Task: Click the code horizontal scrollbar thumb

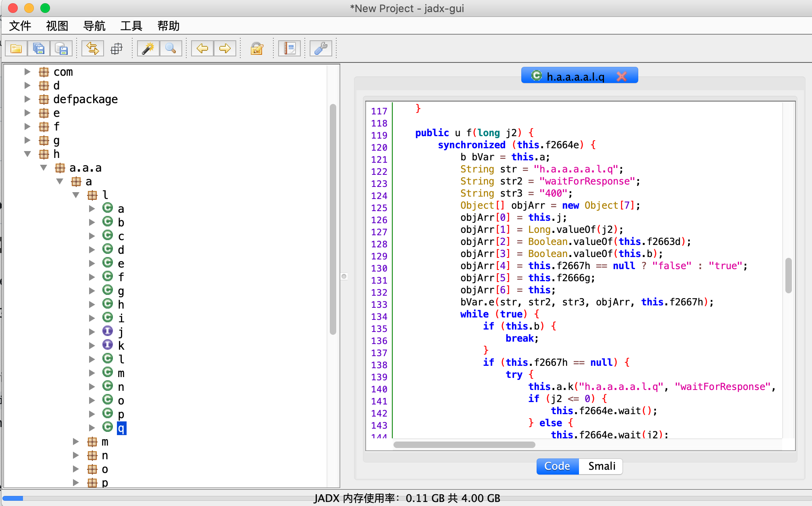Action: pyautogui.click(x=464, y=445)
